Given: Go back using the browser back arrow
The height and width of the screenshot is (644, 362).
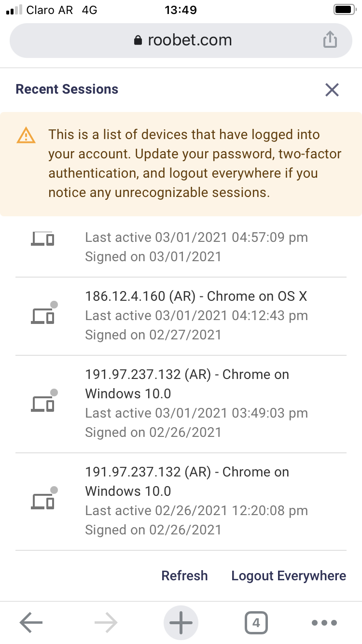Looking at the screenshot, I should tap(31, 623).
